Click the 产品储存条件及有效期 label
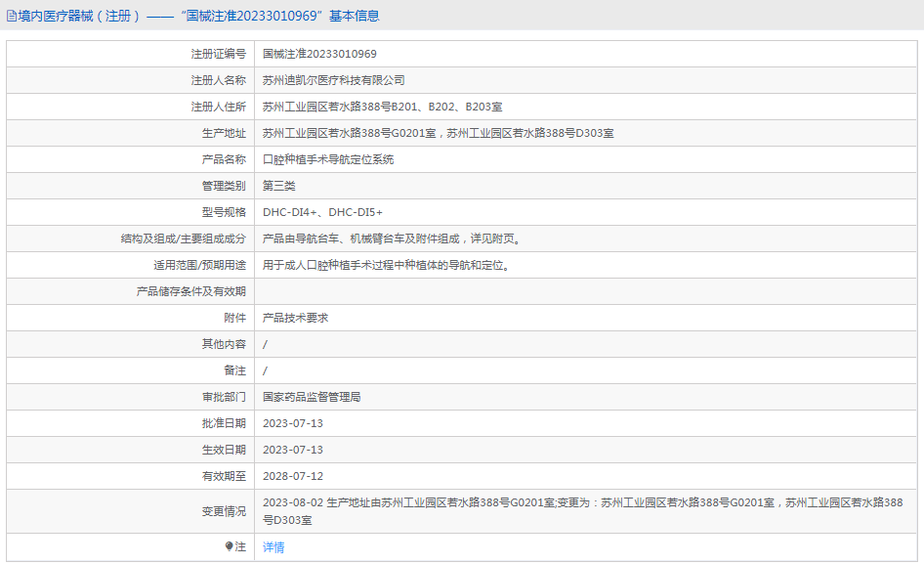Screen dimensions: 924x564 (x=190, y=291)
